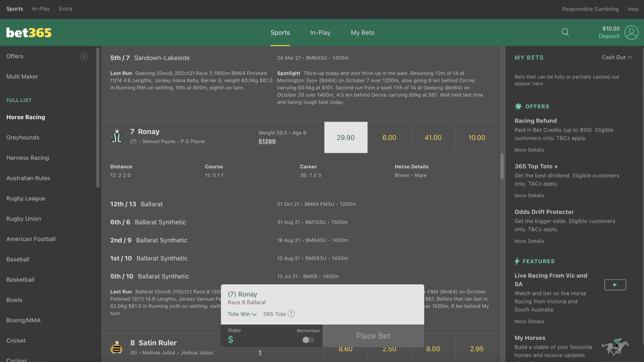Select American Football in the sidebar
Viewport: 644px width, 362px height.
click(31, 239)
